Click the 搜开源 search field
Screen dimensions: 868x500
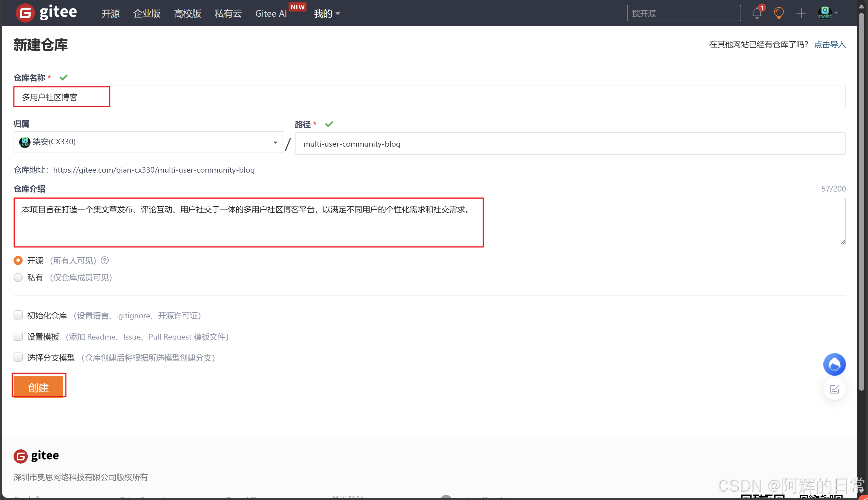click(683, 13)
